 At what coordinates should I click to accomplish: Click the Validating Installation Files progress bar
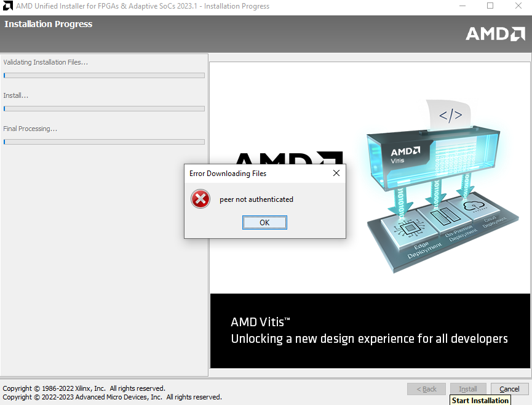104,76
